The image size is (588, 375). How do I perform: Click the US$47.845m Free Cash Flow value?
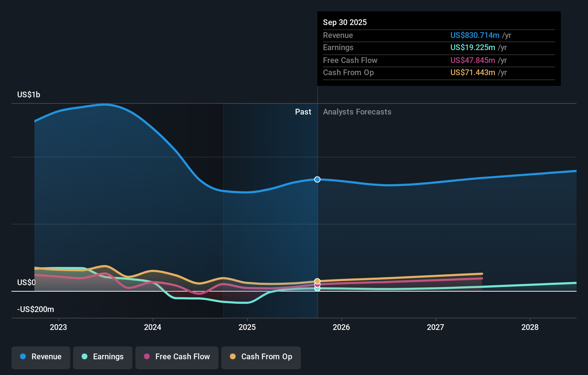[473, 60]
